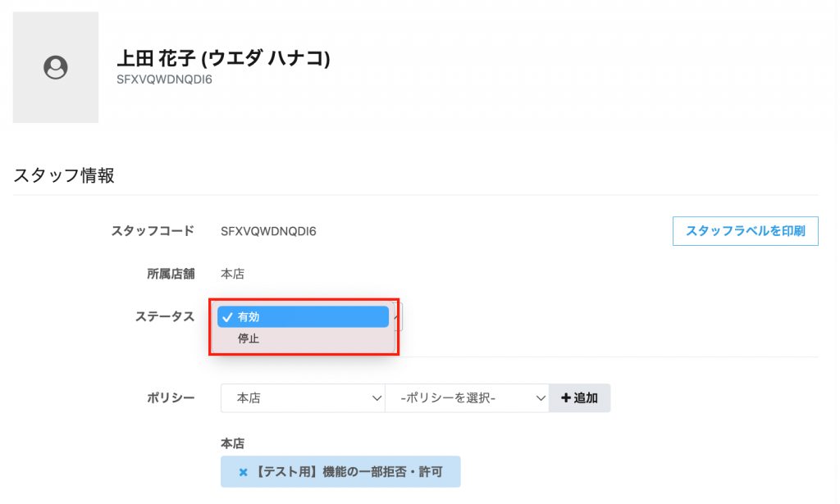Click the 【テスト用】機能の一部拒否・許可 policy tag text

[348, 472]
